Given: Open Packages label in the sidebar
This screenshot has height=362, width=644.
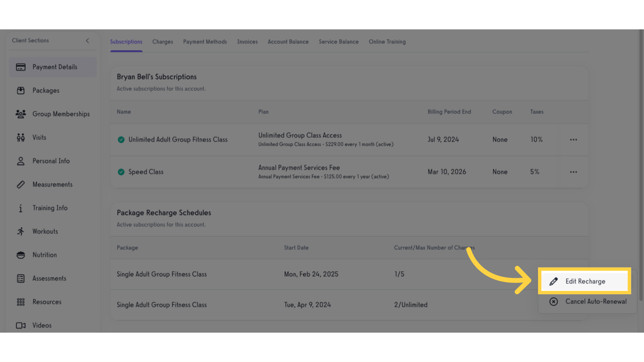Looking at the screenshot, I should [x=46, y=90].
